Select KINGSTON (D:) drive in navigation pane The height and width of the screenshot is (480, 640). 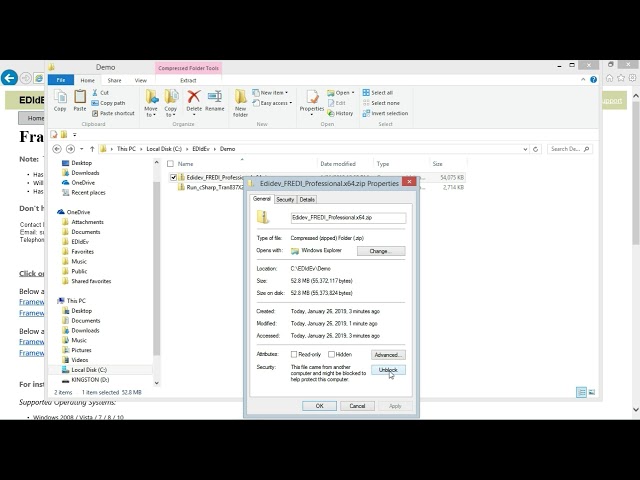coord(90,380)
